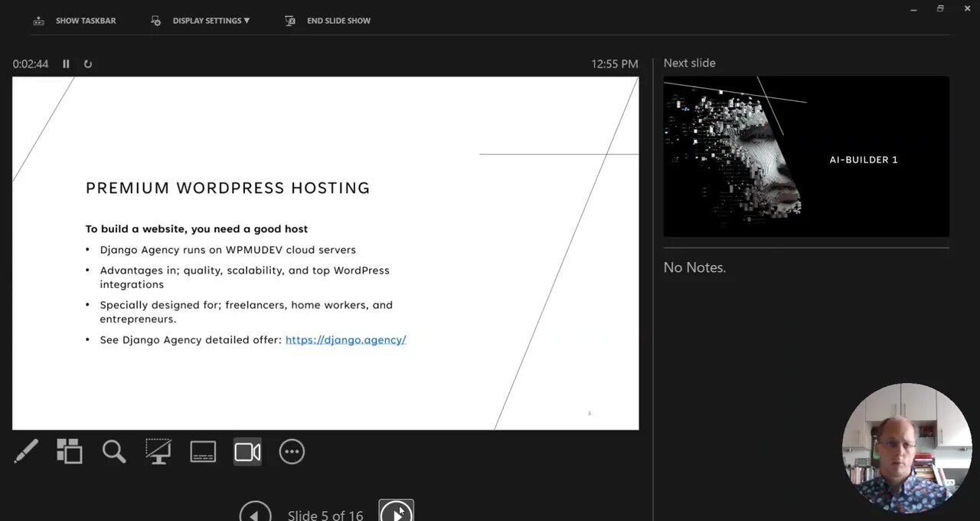The image size is (980, 521).
Task: Click the clock showing 12:55 PM
Action: (x=614, y=64)
